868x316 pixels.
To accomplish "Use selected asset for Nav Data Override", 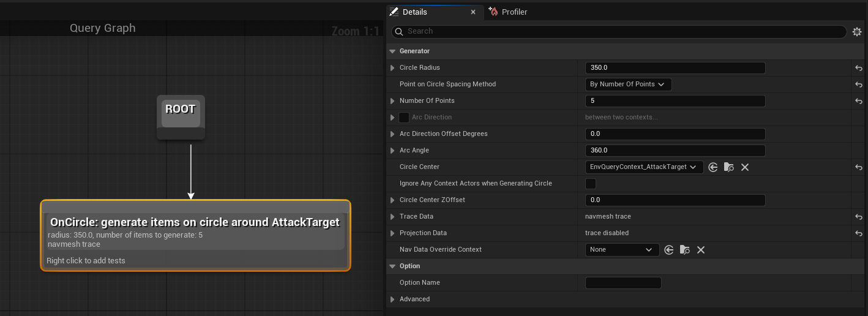I will click(669, 250).
